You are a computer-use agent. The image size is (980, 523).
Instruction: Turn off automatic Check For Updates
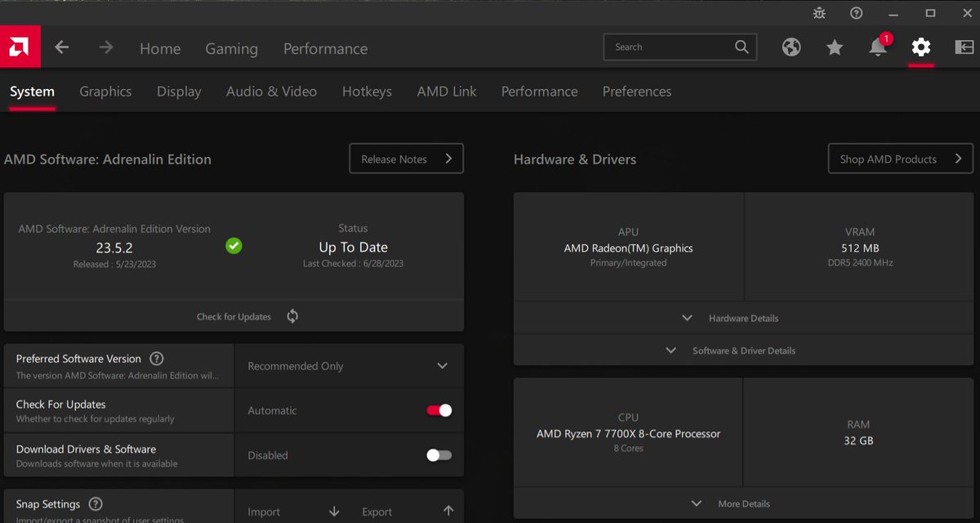click(x=439, y=410)
